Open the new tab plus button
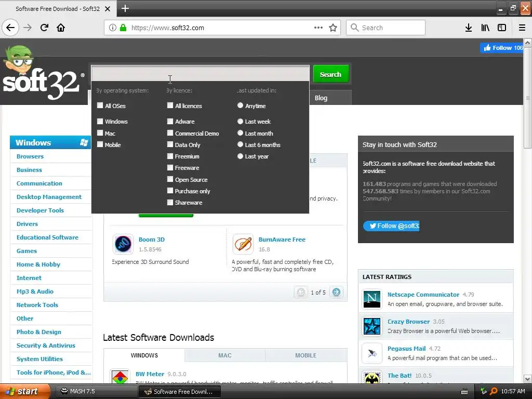532x399 pixels. [x=125, y=8]
